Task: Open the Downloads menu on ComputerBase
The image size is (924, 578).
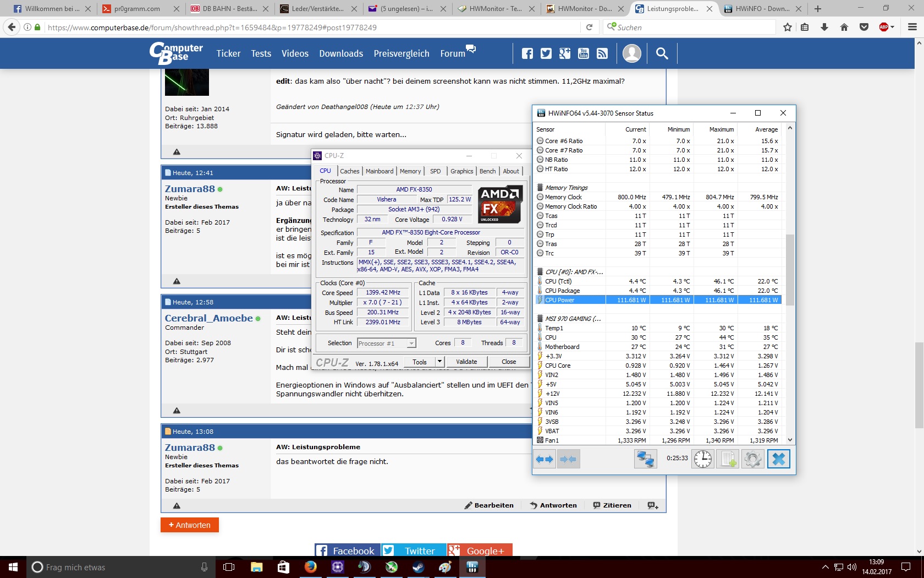Action: [341, 53]
